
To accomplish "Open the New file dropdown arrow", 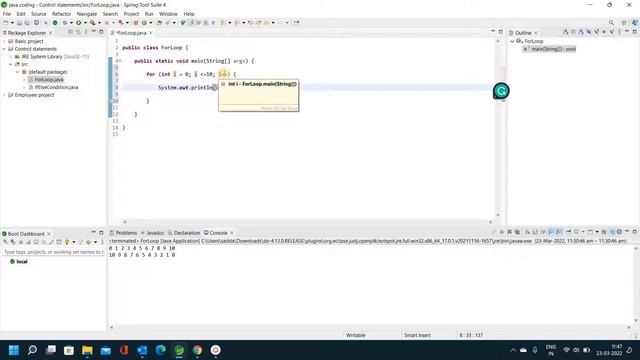I will pos(12,23).
